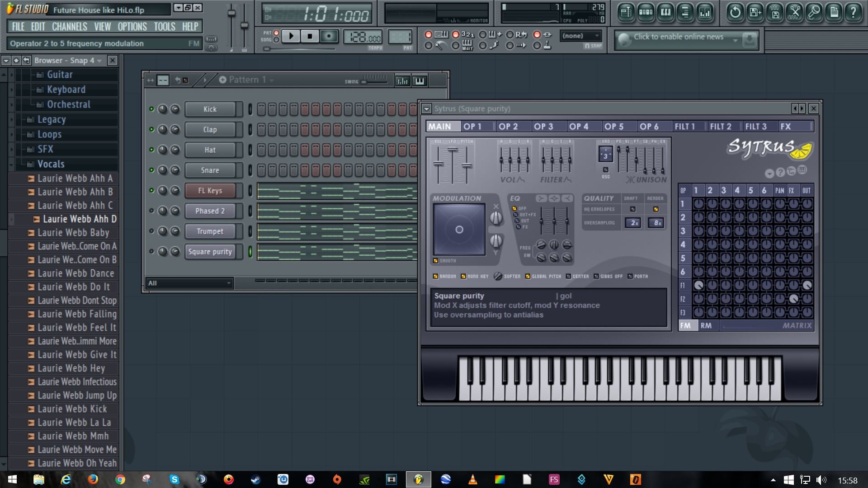The width and height of the screenshot is (868, 488).
Task: Switch to the OP 1 tab in Sytrus
Action: pos(478,127)
